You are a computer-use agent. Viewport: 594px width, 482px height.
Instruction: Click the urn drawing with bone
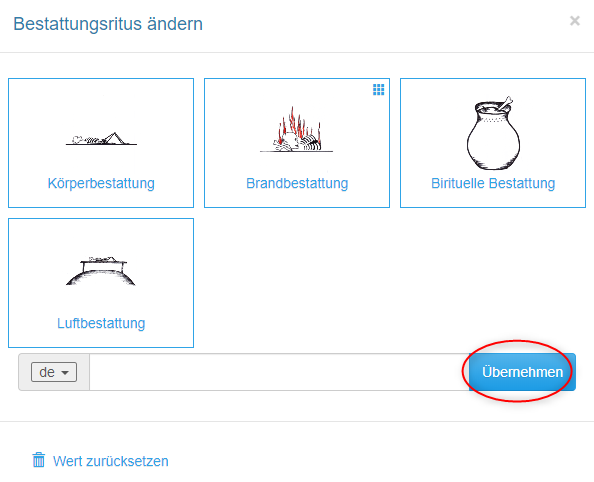(493, 133)
